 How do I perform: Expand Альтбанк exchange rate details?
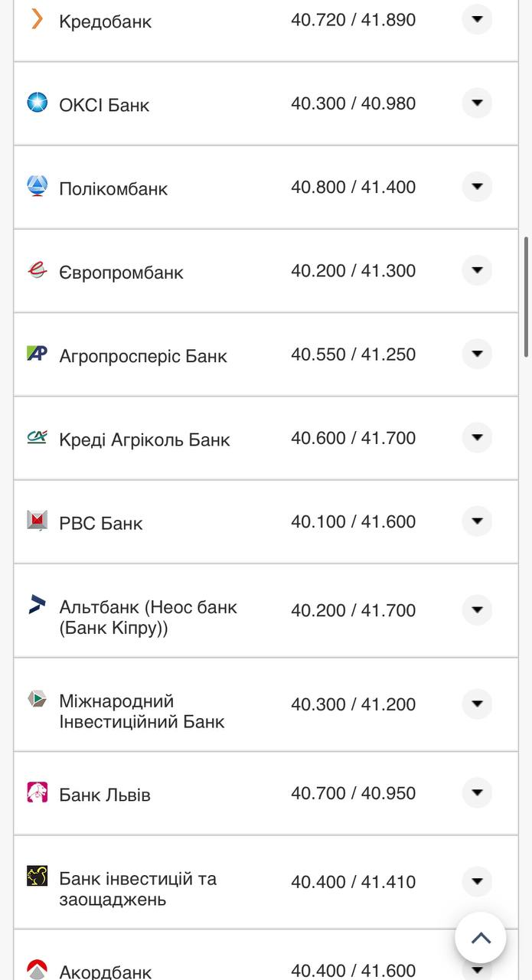tap(477, 610)
